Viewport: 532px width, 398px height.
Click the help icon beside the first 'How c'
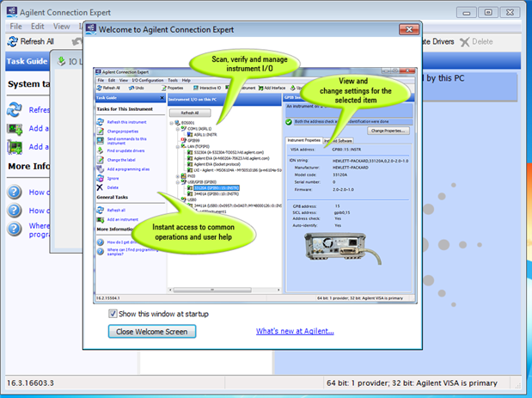click(15, 192)
